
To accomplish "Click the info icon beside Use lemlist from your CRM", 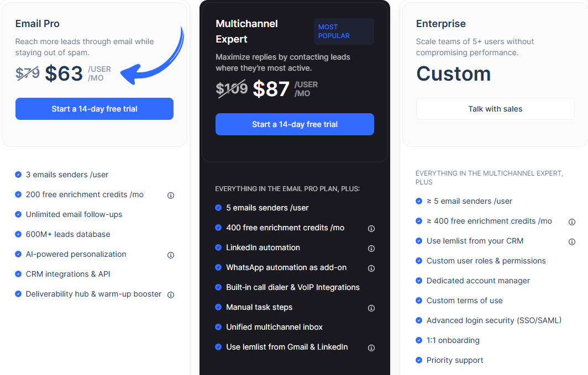I will [x=572, y=241].
